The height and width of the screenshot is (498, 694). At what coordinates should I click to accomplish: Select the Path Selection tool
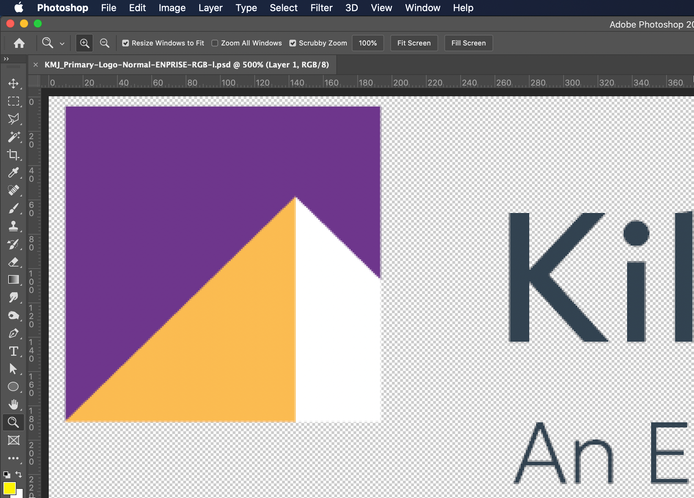pos(13,369)
